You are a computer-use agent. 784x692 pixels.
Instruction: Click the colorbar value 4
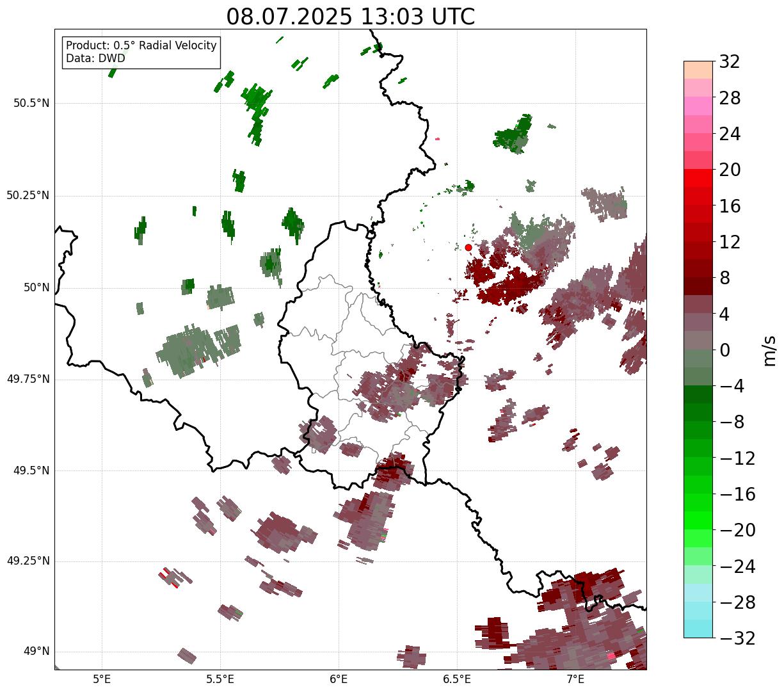click(724, 314)
